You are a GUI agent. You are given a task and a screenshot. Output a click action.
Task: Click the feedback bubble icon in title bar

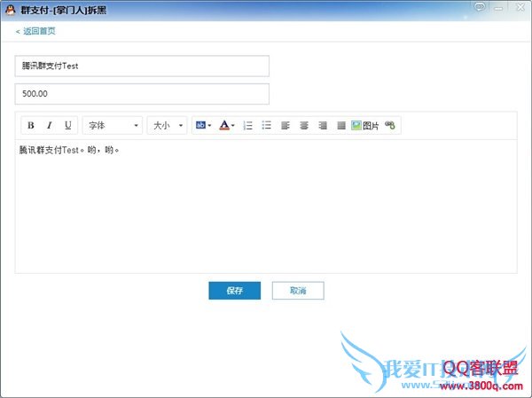coord(480,7)
